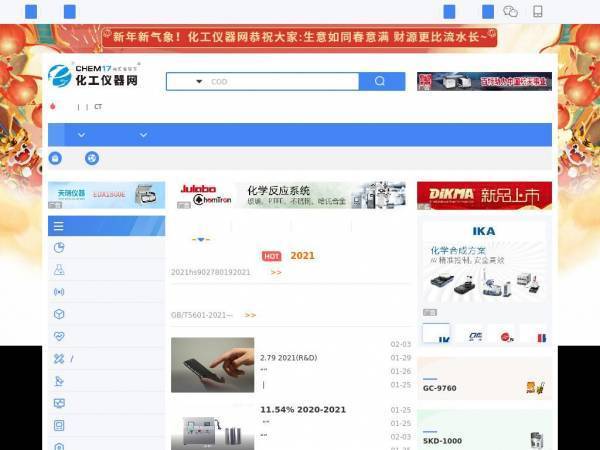Open the mobile phone icon in top bar
This screenshot has width=600, height=450.
point(538,11)
